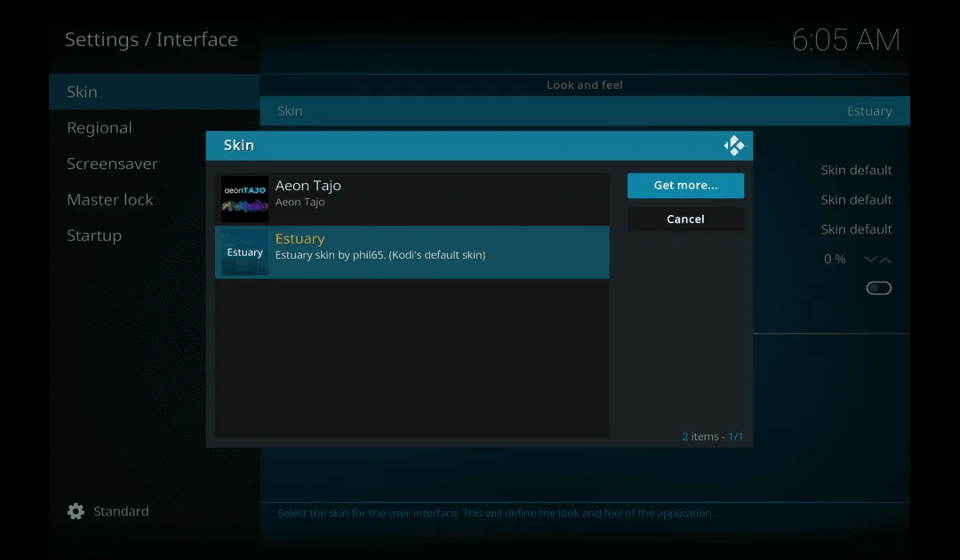Click the up chevron beside 0 %
The height and width of the screenshot is (560, 960).
click(x=887, y=259)
